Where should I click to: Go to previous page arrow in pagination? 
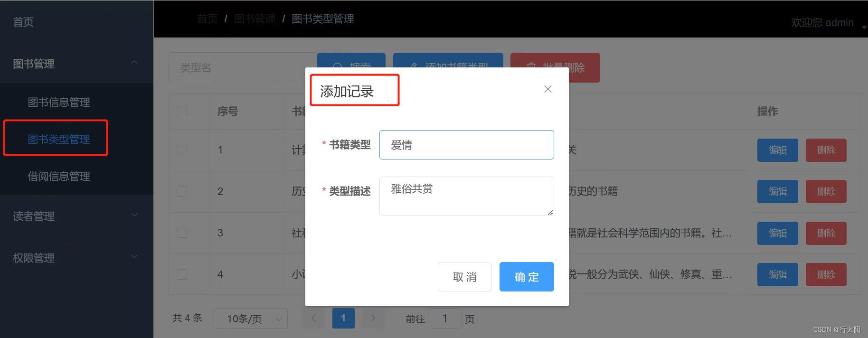pos(313,318)
